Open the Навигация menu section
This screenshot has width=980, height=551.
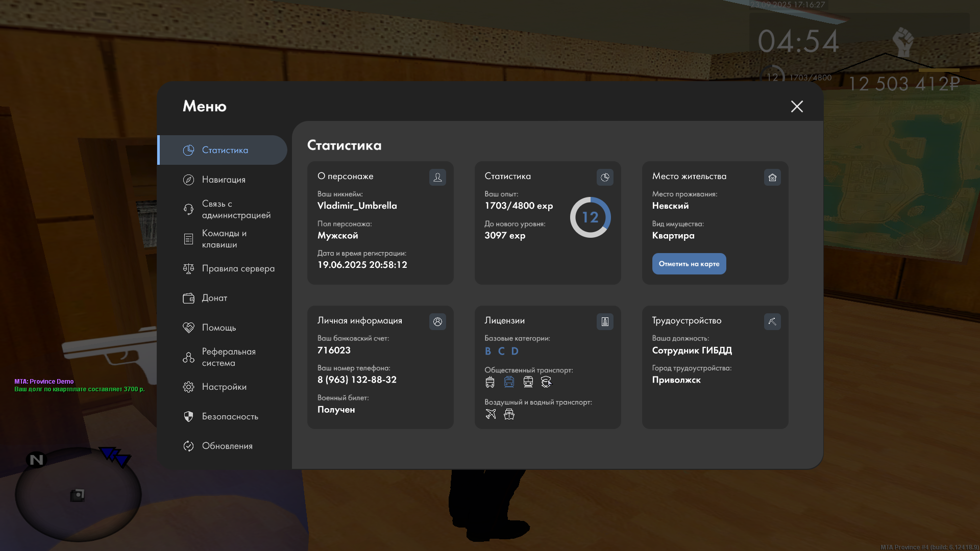click(x=224, y=180)
